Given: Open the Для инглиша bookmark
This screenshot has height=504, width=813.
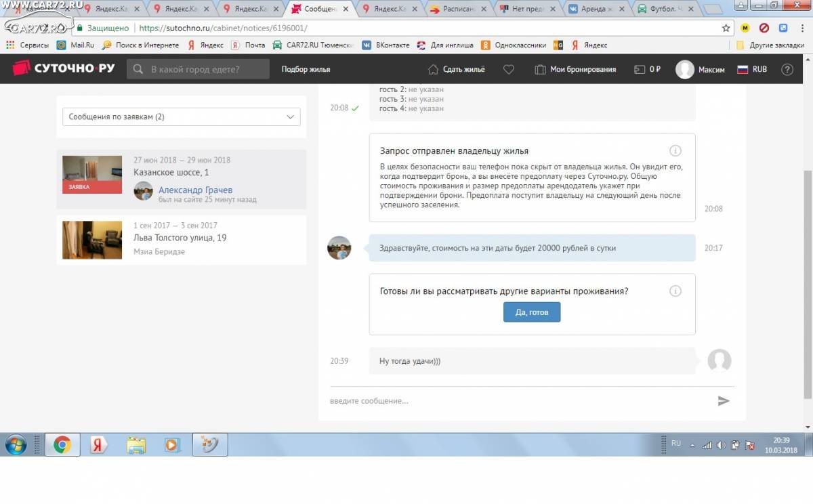Looking at the screenshot, I should tap(445, 45).
